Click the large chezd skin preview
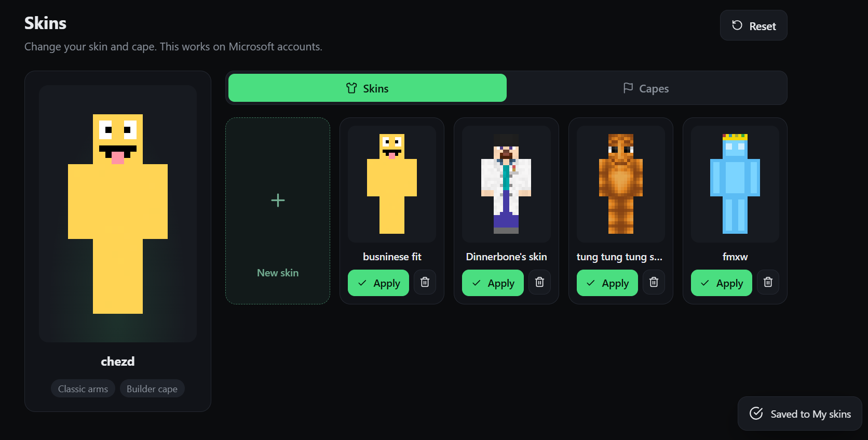The height and width of the screenshot is (440, 868). [x=118, y=214]
